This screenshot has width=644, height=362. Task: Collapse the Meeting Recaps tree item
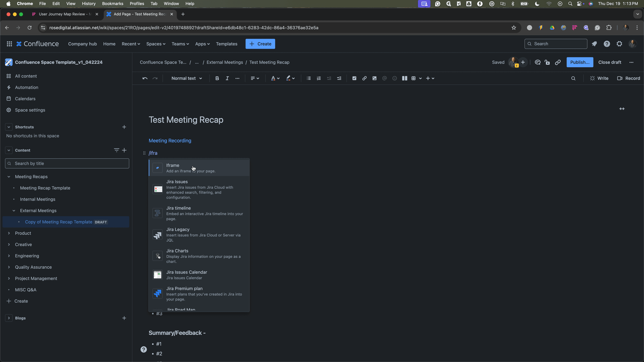(9, 177)
